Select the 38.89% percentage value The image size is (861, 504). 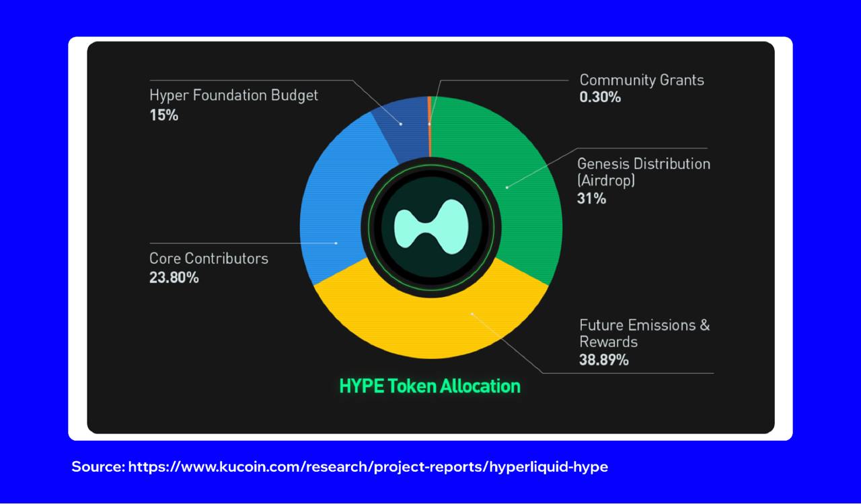pyautogui.click(x=603, y=360)
